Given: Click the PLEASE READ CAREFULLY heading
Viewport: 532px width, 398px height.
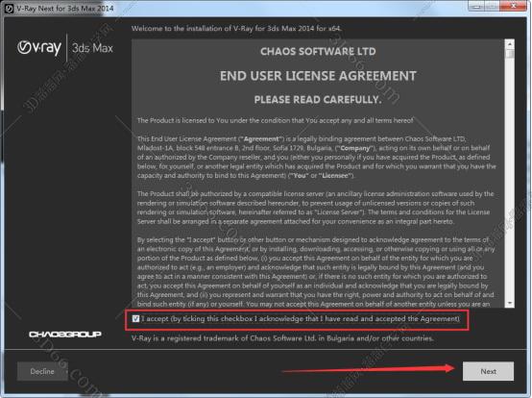Looking at the screenshot, I should 318,100.
